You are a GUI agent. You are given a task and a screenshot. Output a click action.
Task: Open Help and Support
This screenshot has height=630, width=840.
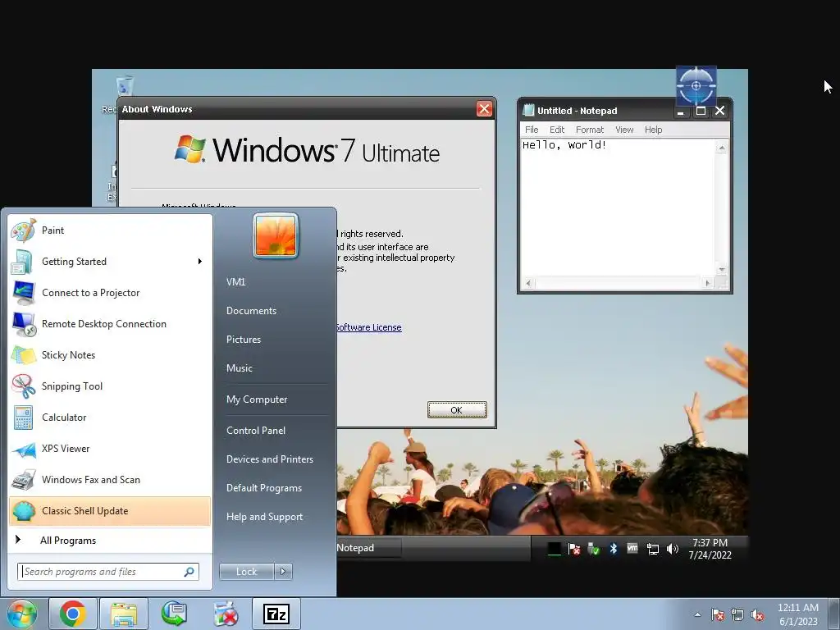(x=265, y=517)
